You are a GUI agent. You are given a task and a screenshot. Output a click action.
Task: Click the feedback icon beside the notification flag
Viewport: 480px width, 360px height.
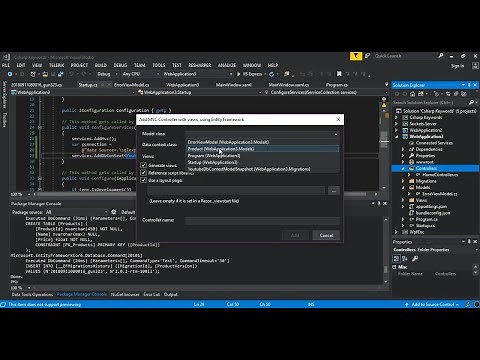tap(367, 56)
